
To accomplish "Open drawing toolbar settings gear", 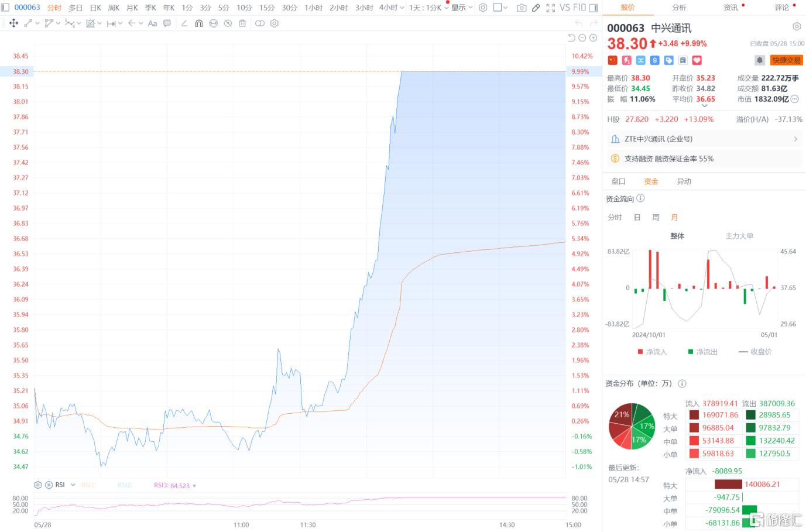I will click(275, 23).
